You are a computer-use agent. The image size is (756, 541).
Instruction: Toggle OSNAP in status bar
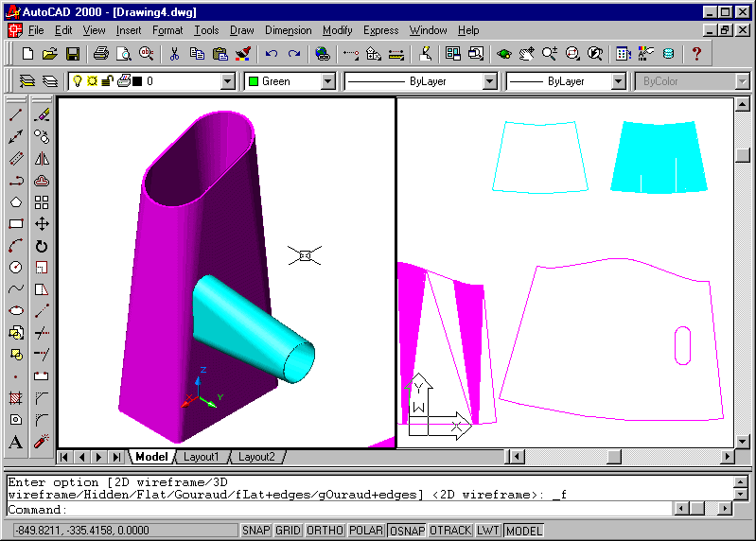point(407,531)
